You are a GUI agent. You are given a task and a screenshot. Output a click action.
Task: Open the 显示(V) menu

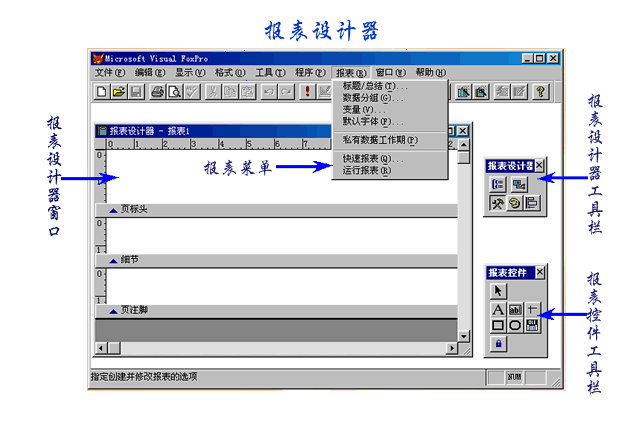[190, 73]
